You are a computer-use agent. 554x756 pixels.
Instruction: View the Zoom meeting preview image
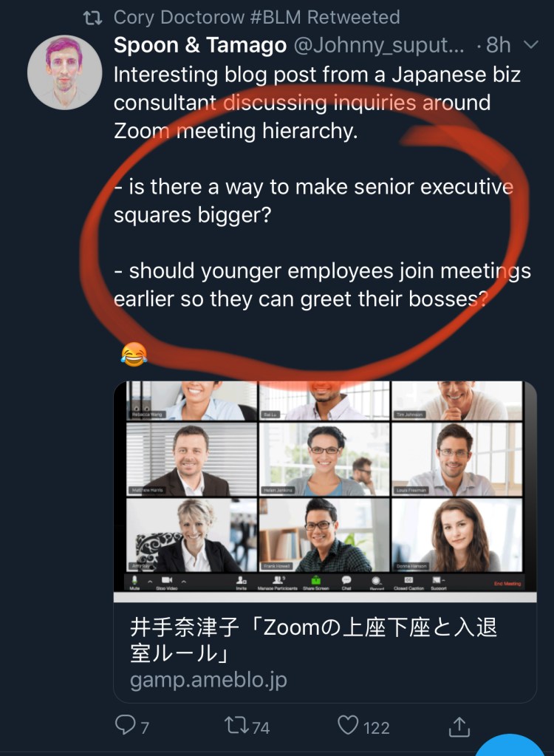tap(325, 491)
